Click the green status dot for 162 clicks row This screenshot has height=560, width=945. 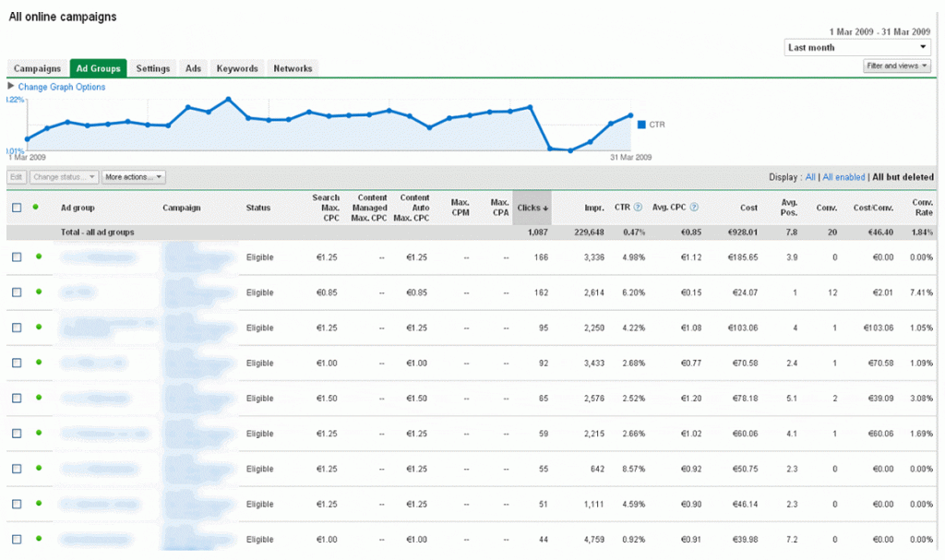pyautogui.click(x=39, y=292)
